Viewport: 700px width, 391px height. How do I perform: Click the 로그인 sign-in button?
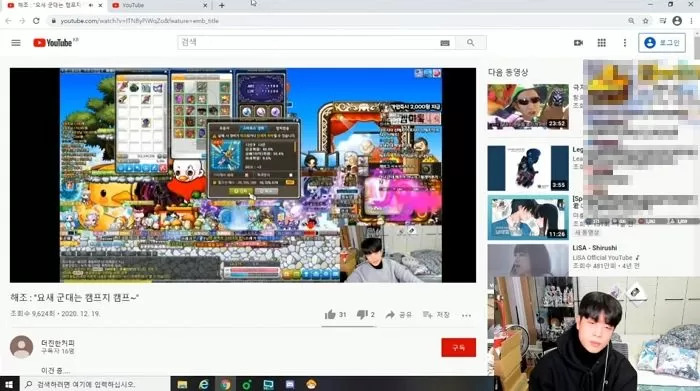point(662,43)
